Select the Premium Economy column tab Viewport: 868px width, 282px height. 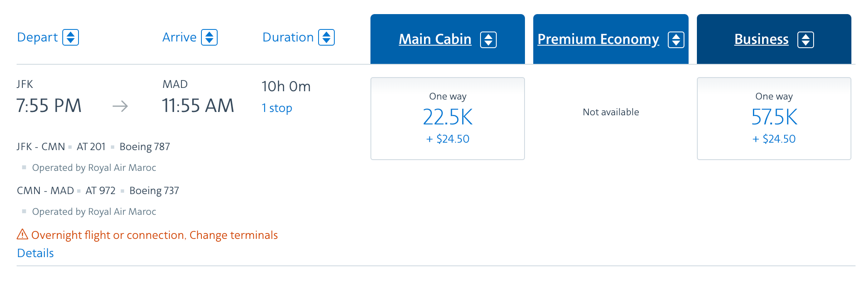coord(598,39)
